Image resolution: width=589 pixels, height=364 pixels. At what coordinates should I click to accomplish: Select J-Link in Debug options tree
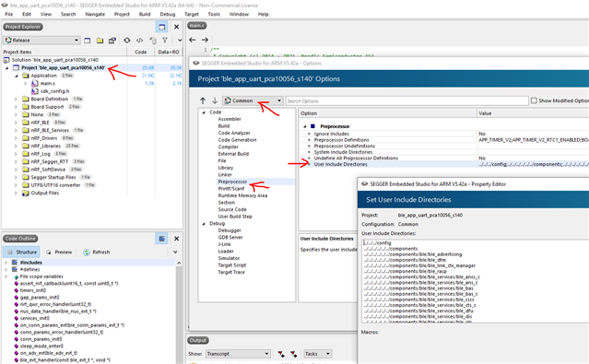[x=224, y=244]
